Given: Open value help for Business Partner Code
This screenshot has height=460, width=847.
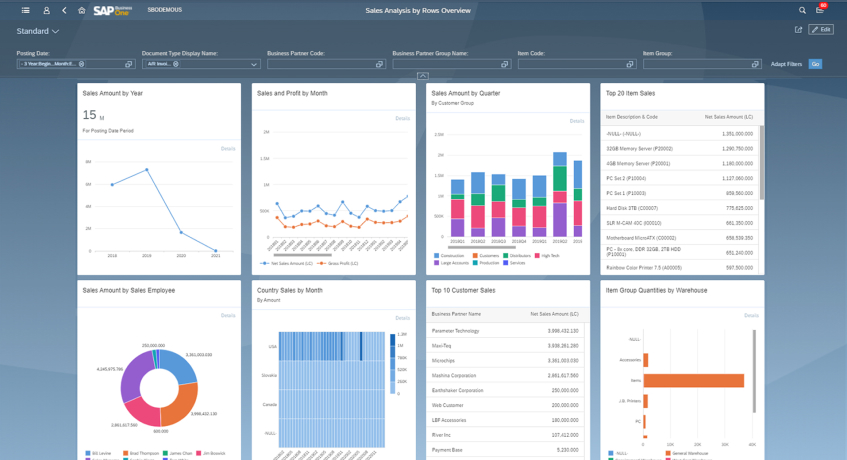Looking at the screenshot, I should click(379, 64).
